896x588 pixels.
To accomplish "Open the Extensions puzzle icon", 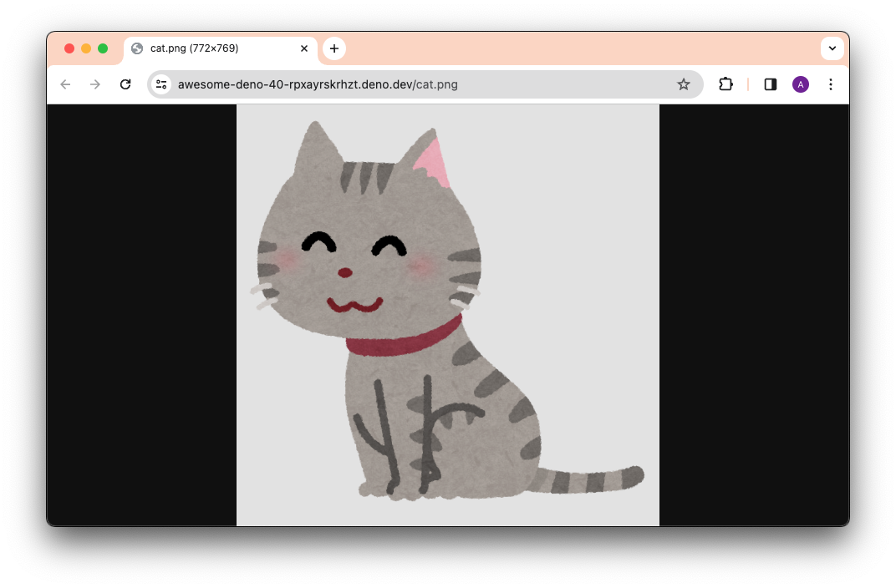I will tap(725, 84).
